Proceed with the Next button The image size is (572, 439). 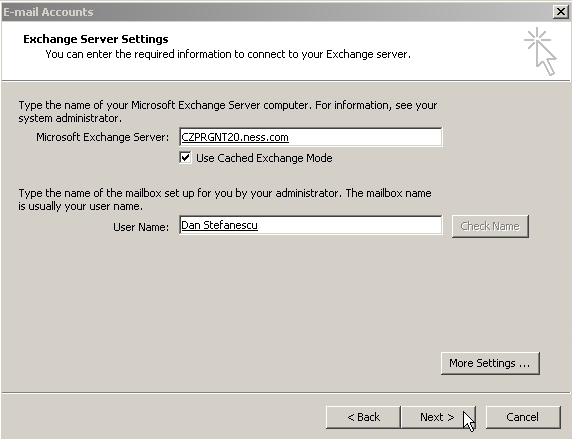(438, 417)
